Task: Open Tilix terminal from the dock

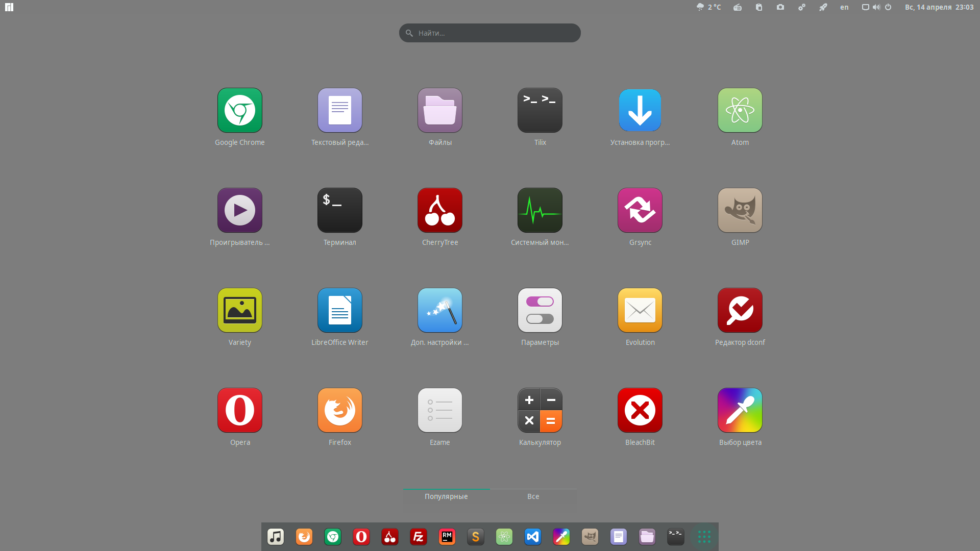Action: click(x=676, y=537)
